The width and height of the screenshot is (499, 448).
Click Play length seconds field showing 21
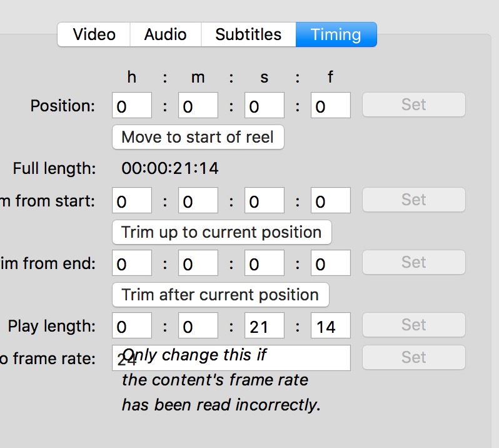pyautogui.click(x=265, y=326)
